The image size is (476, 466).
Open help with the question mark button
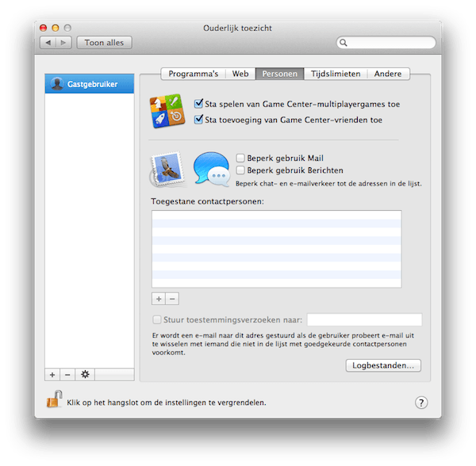pos(421,403)
